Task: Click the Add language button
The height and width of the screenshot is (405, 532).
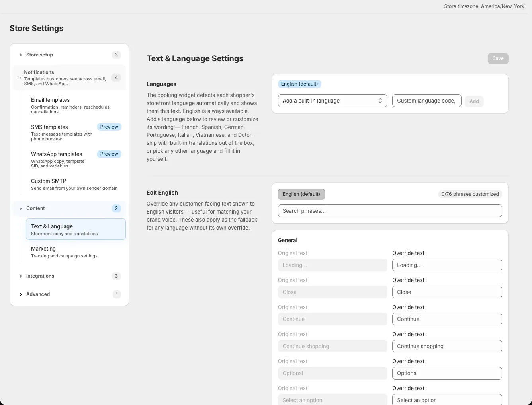Action: click(474, 101)
